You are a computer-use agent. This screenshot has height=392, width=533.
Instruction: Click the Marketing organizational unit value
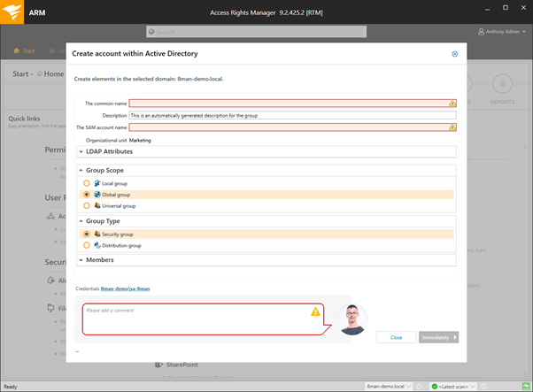[140, 141]
